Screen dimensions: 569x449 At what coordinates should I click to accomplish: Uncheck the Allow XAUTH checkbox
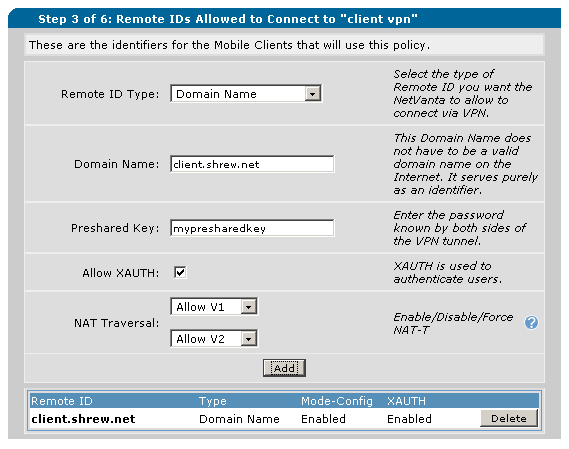pyautogui.click(x=180, y=272)
